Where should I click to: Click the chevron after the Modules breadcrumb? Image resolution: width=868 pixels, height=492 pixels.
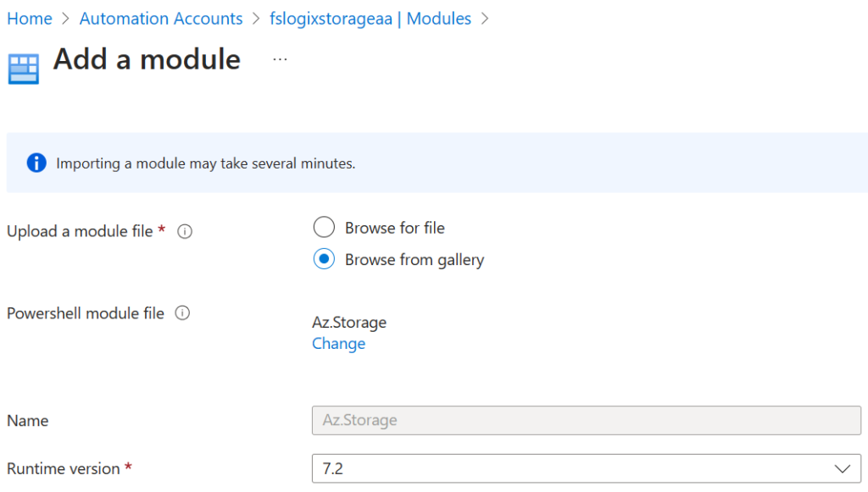point(485,19)
